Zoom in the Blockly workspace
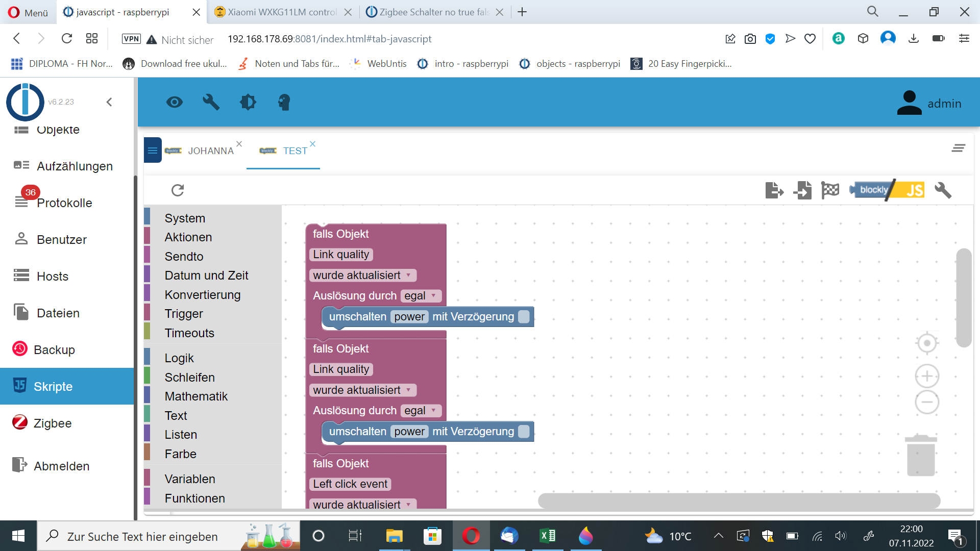 (927, 377)
